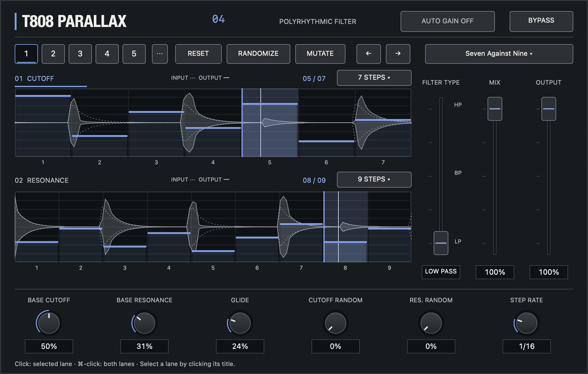Image resolution: width=588 pixels, height=374 pixels.
Task: Click resonance lane step 7 bar
Action: click(301, 224)
